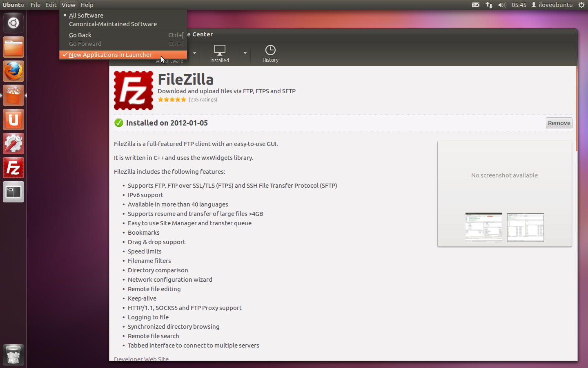Click the 'Synchronized directory browsing' feature line
Viewport: 588px width, 368px height.
(x=174, y=327)
